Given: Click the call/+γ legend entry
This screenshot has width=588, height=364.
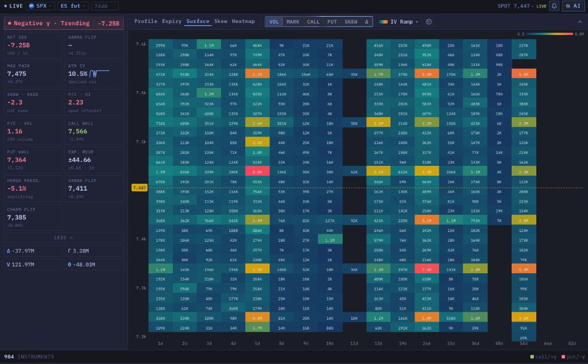Looking at the screenshot, I should tap(543, 357).
